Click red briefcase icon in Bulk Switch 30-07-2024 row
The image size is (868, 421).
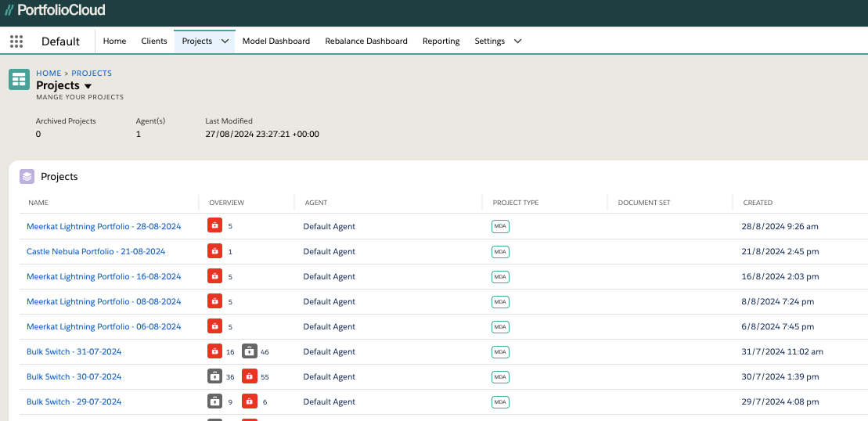click(x=249, y=376)
